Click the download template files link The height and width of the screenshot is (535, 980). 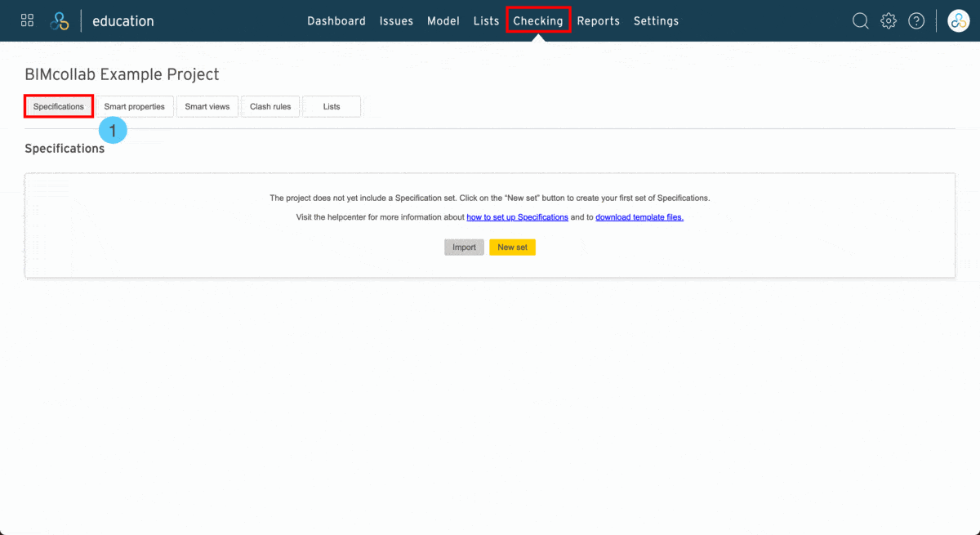[639, 216]
